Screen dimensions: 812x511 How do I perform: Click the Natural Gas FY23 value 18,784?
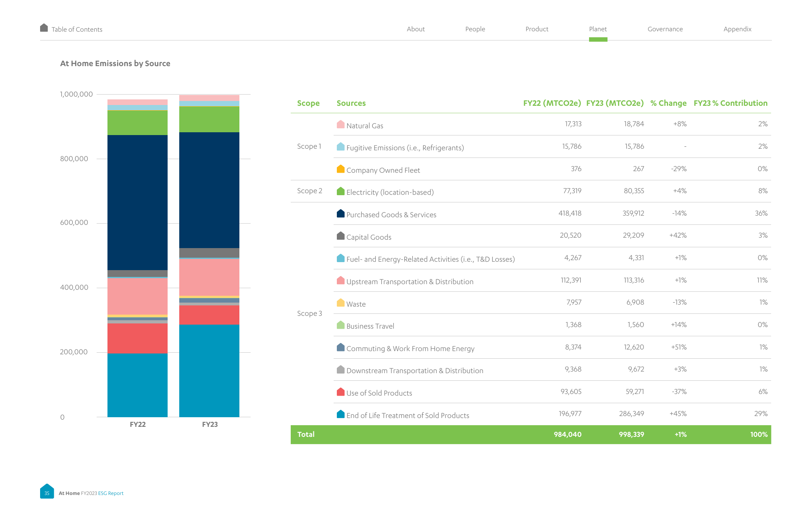tap(634, 124)
